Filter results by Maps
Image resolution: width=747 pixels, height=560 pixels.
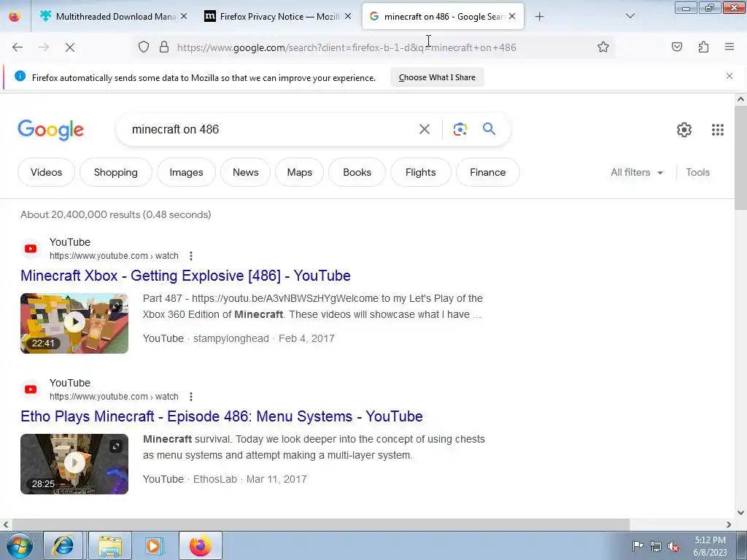(x=300, y=172)
